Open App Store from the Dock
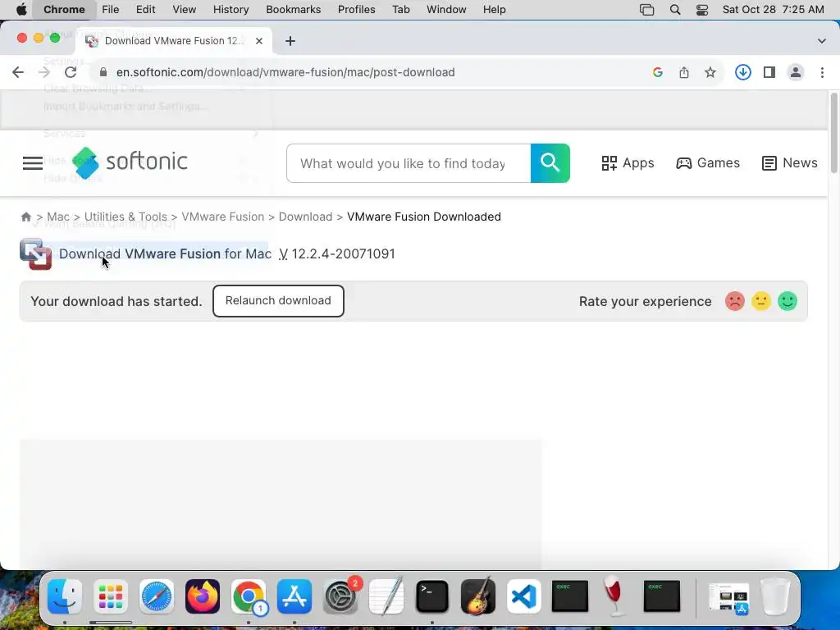This screenshot has height=630, width=840. click(294, 596)
